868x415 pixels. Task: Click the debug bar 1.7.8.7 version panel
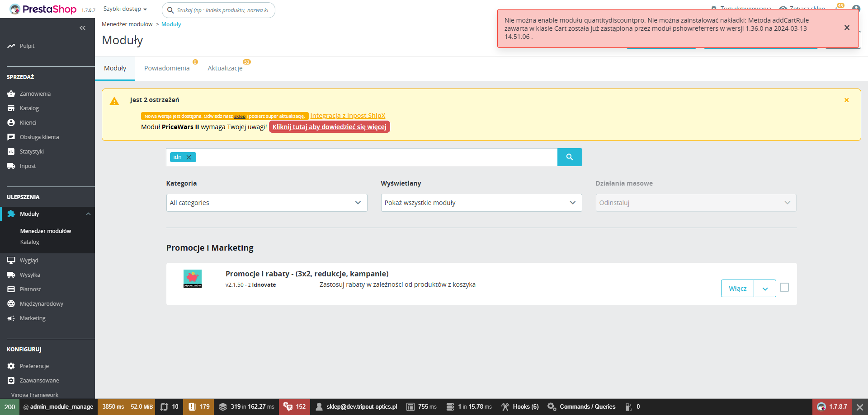pos(832,407)
